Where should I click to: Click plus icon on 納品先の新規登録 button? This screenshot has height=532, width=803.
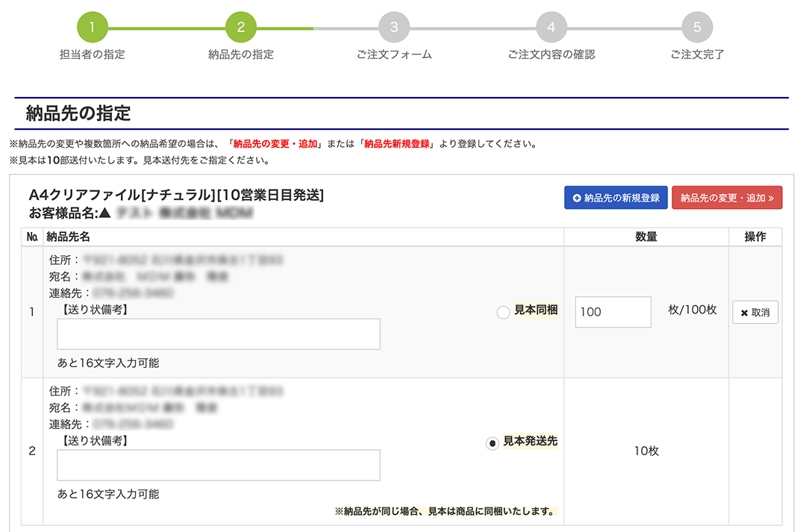pos(577,198)
